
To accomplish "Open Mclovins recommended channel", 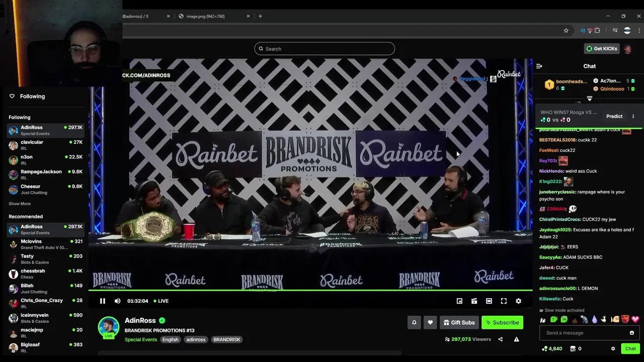I will [46, 244].
